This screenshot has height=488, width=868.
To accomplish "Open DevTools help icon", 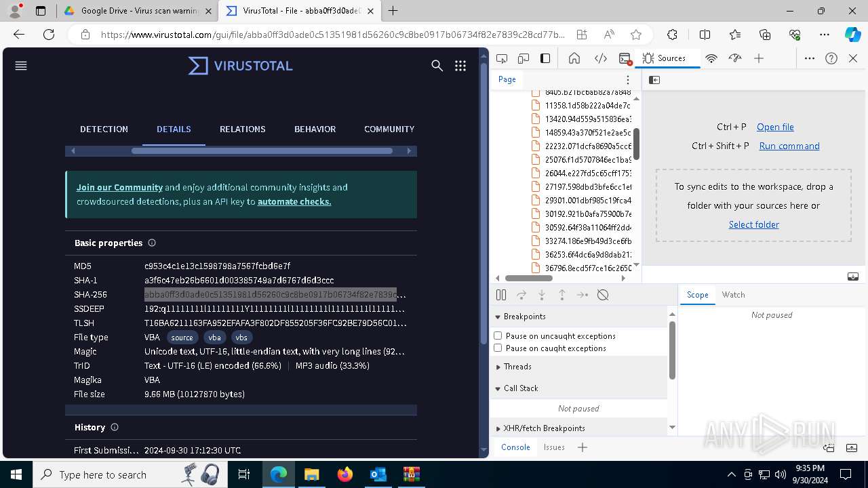I will (x=831, y=58).
